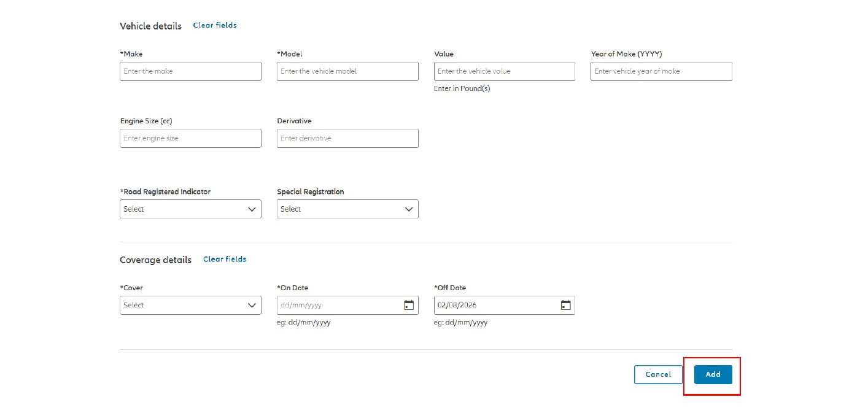Expand the Special Registration dropdown

[347, 209]
